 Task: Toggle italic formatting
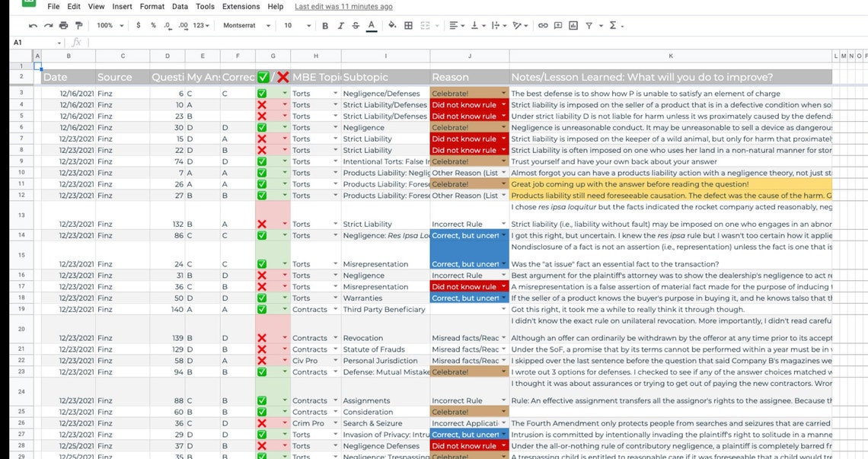(340, 25)
